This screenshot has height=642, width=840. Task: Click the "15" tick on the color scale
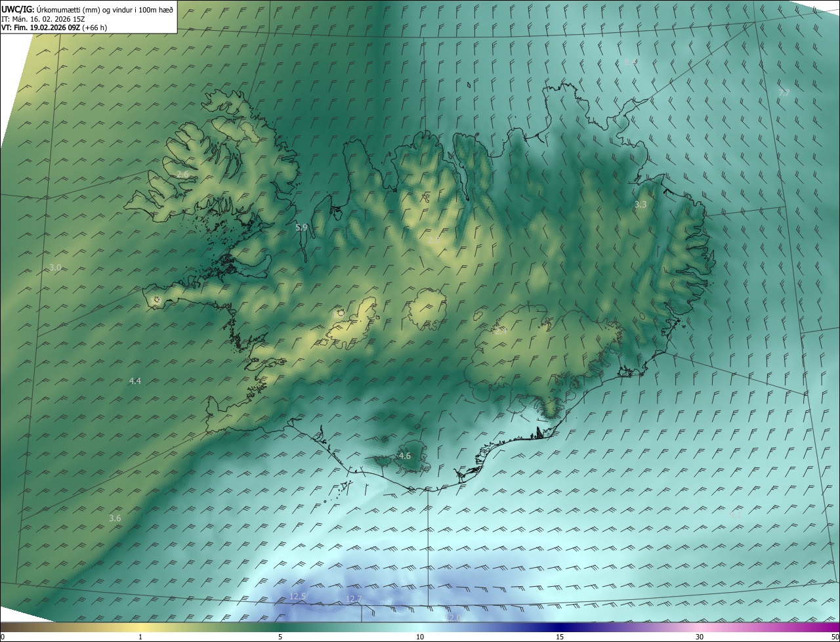pos(560,637)
